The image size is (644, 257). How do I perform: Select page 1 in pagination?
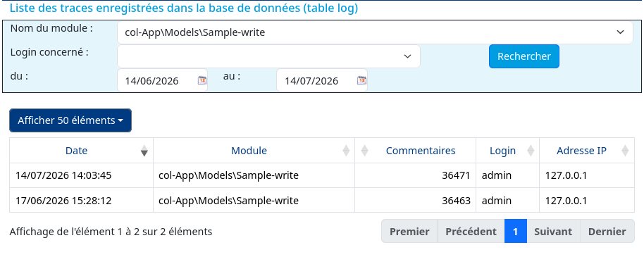[516, 231]
